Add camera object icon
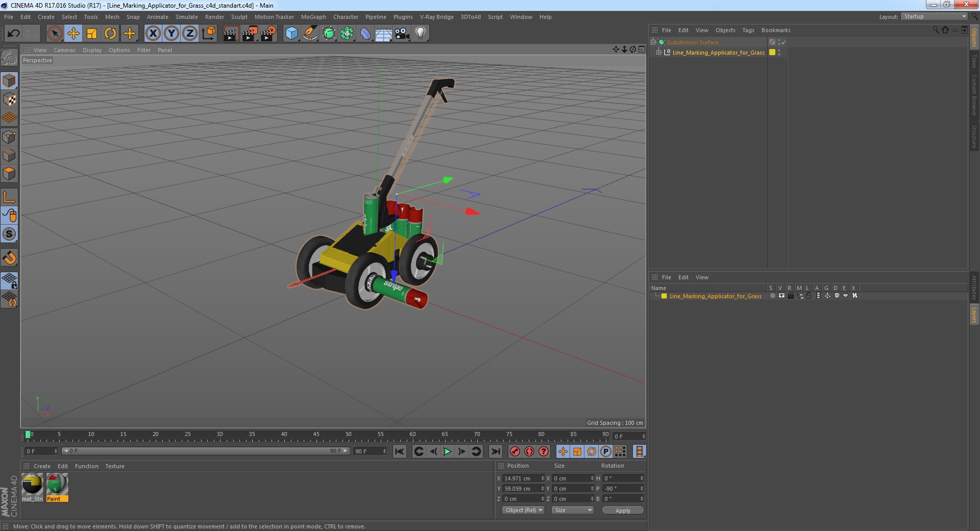 tap(402, 34)
